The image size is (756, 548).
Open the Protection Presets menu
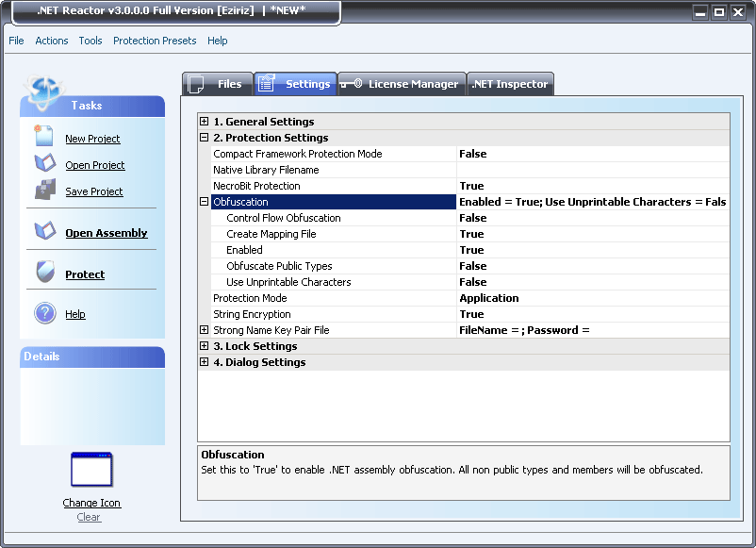(x=155, y=41)
